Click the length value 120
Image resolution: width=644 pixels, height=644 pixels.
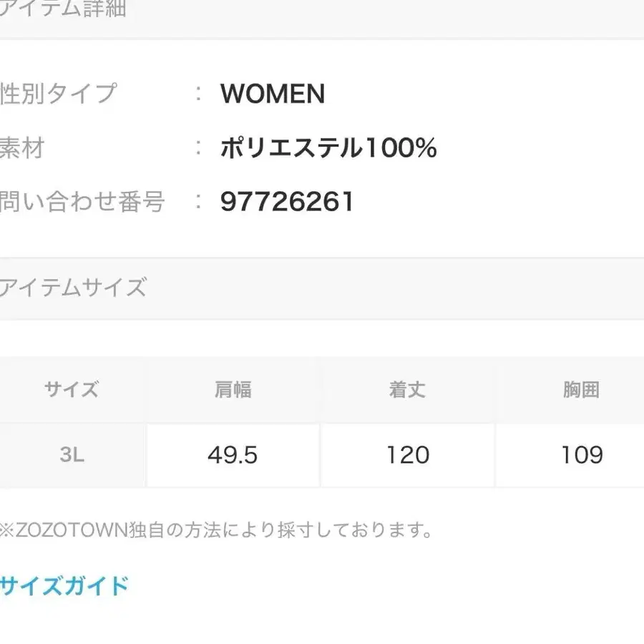coord(407,454)
